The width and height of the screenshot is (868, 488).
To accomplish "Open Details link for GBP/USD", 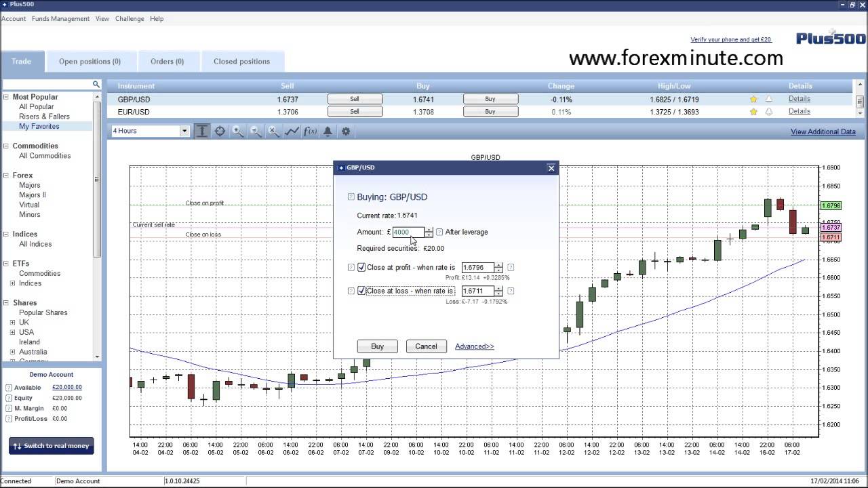I will click(x=800, y=99).
